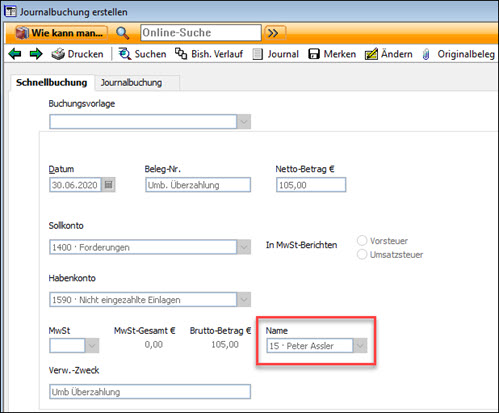Click the Drucken printer icon
Viewport: 499px width, 413px height.
point(58,54)
